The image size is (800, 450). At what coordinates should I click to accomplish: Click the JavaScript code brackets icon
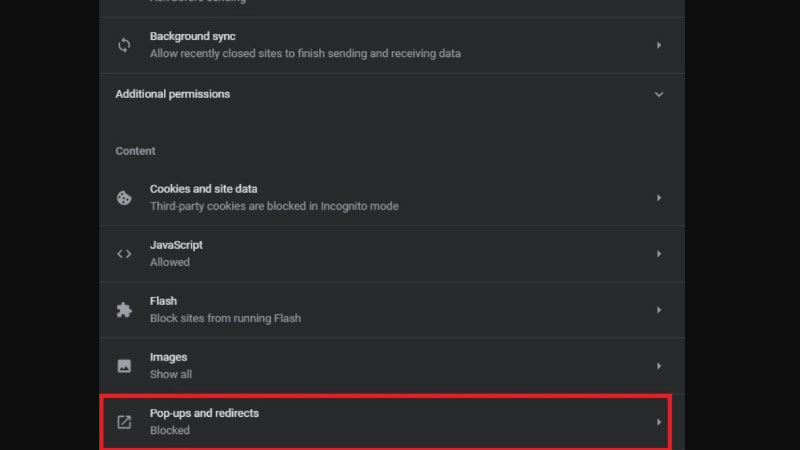[x=124, y=254]
